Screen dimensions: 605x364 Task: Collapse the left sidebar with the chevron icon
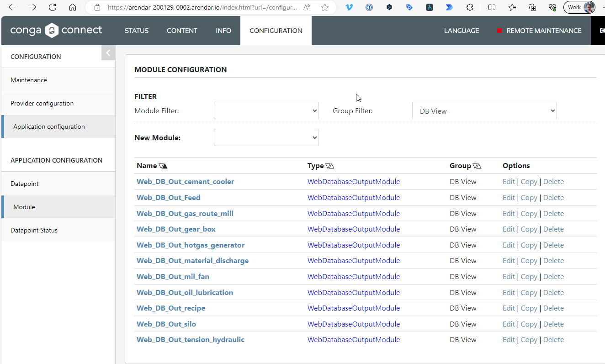(108, 53)
